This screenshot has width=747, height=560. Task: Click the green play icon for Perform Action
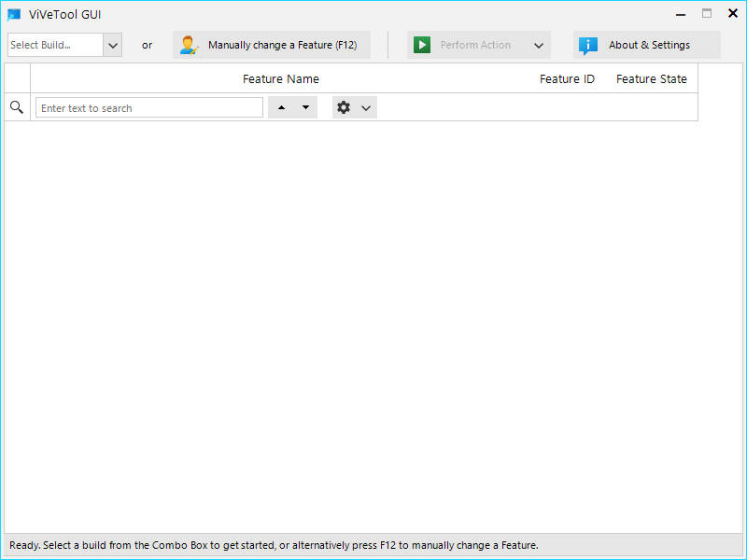point(422,45)
